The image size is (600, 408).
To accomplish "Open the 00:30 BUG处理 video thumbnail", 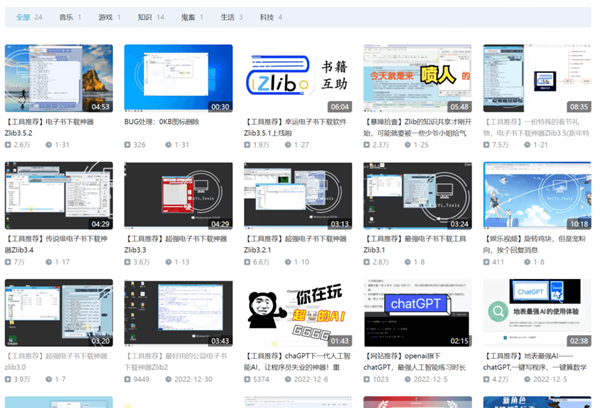I will pyautogui.click(x=178, y=78).
